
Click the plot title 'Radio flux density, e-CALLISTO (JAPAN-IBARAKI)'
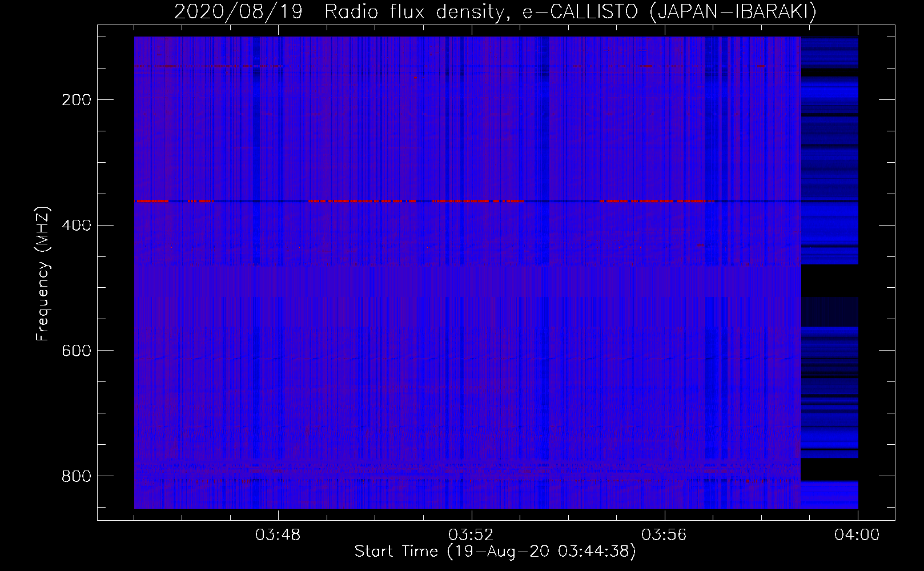(571, 12)
